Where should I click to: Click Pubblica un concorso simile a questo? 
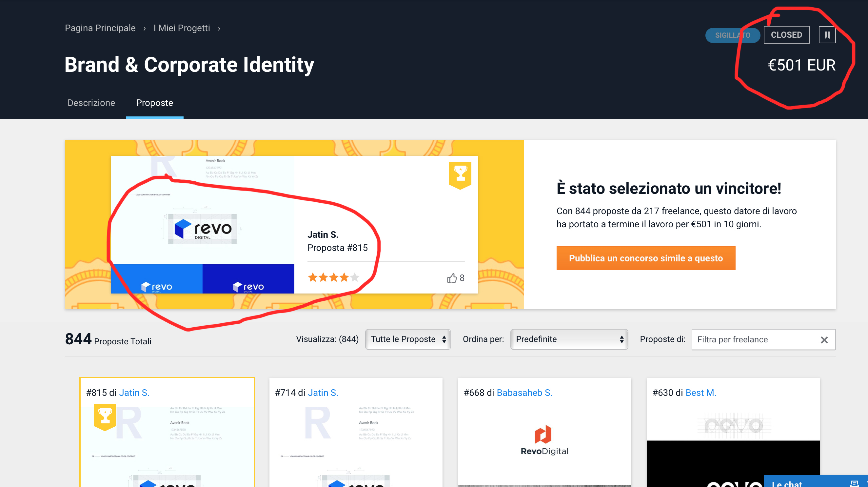point(645,258)
